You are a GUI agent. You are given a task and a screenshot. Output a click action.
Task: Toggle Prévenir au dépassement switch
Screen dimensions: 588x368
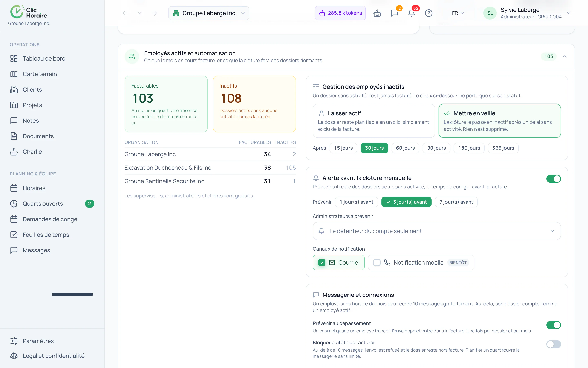pos(553,325)
